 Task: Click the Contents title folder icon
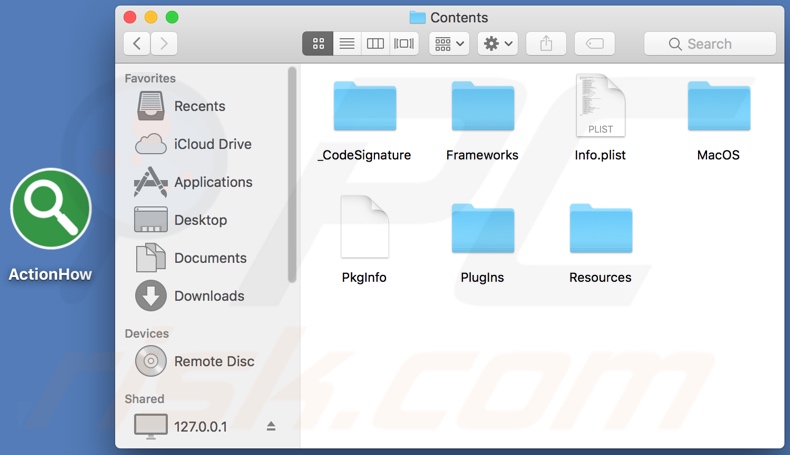pyautogui.click(x=417, y=18)
